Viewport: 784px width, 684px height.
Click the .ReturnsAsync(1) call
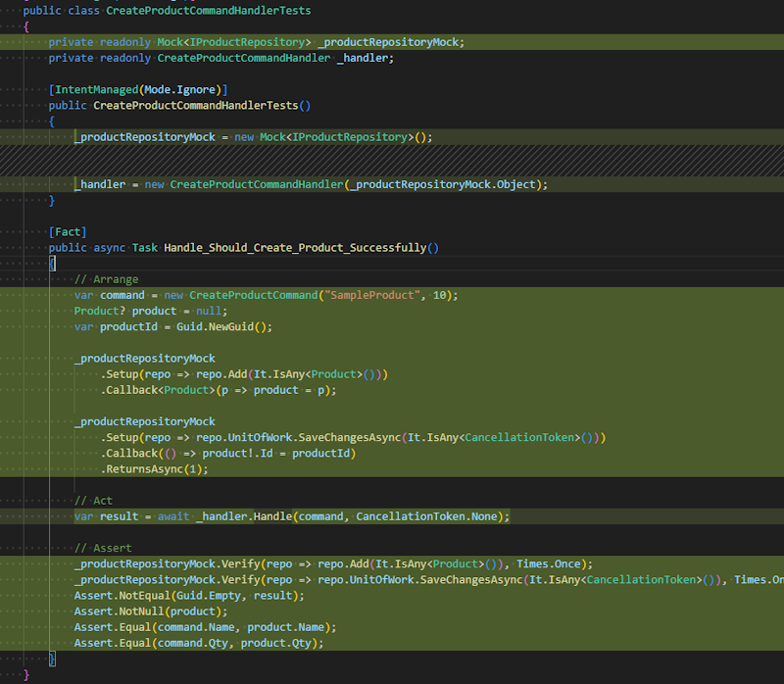tap(154, 469)
